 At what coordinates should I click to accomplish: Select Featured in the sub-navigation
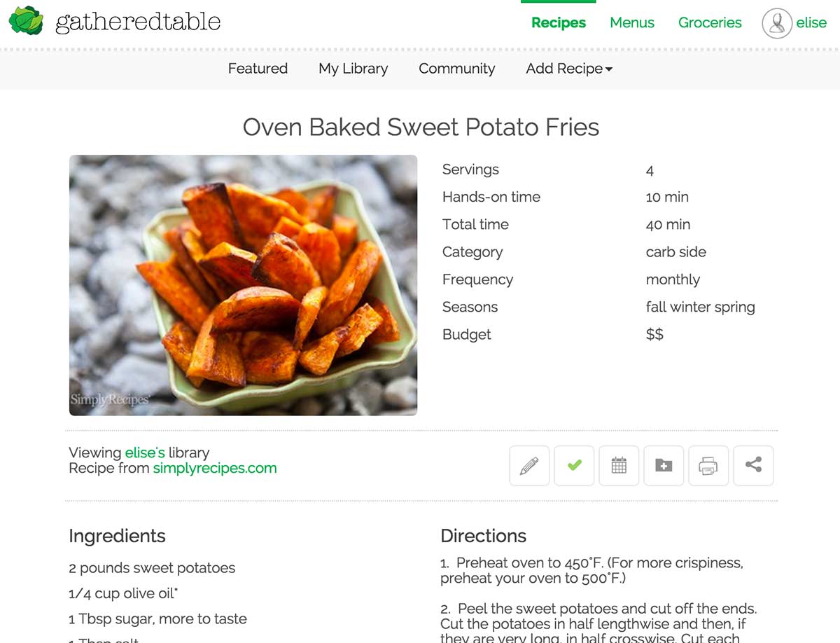pyautogui.click(x=258, y=69)
